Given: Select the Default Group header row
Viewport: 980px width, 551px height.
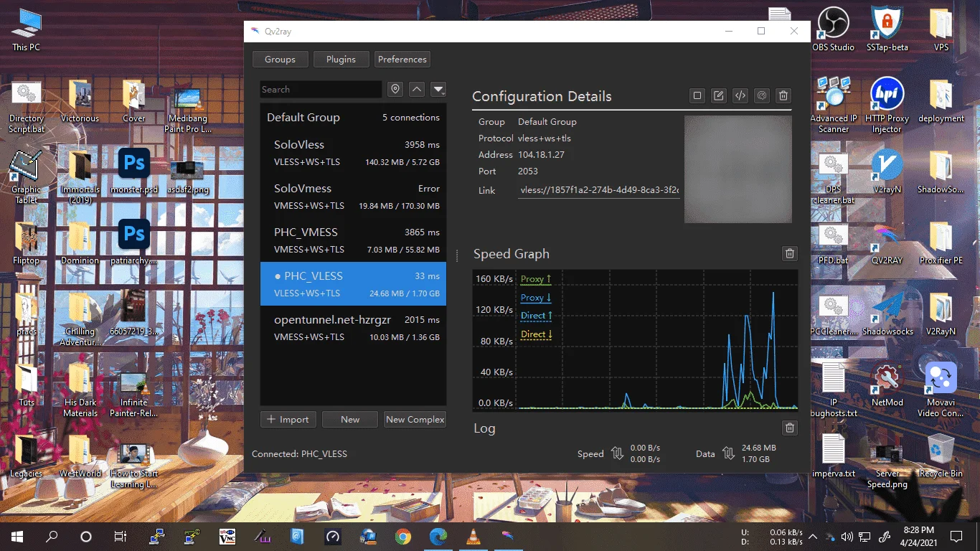Looking at the screenshot, I should [x=353, y=118].
